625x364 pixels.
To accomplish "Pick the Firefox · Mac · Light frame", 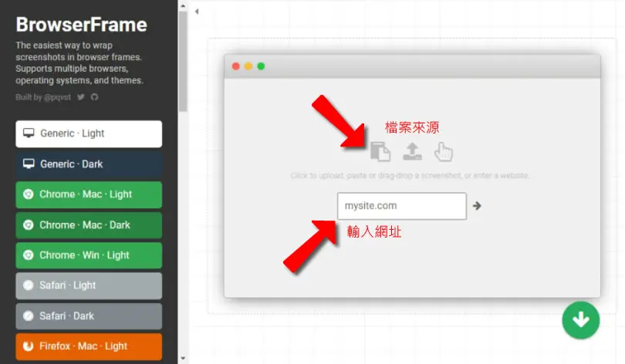I will coord(89,346).
